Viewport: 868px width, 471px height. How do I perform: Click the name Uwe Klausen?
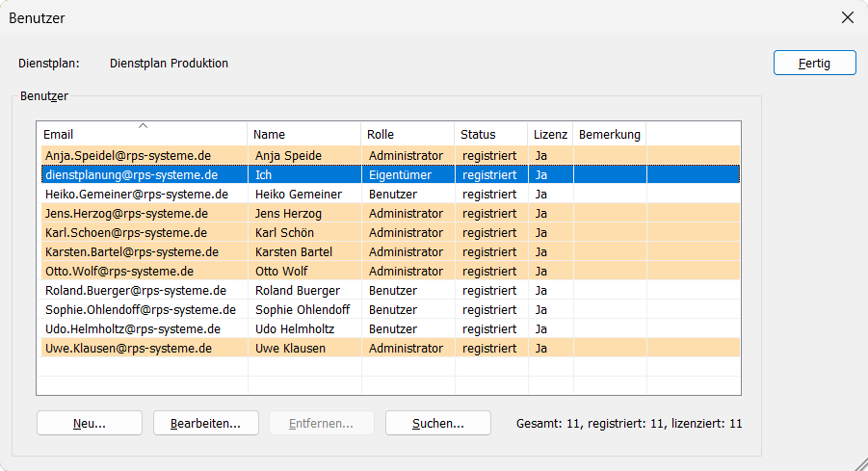click(x=291, y=348)
